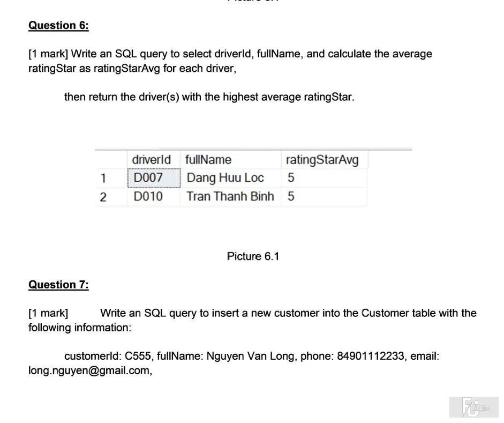This screenshot has height=423, width=504.
Task: Click the Tran Thanh Binh cell
Action: tap(231, 197)
